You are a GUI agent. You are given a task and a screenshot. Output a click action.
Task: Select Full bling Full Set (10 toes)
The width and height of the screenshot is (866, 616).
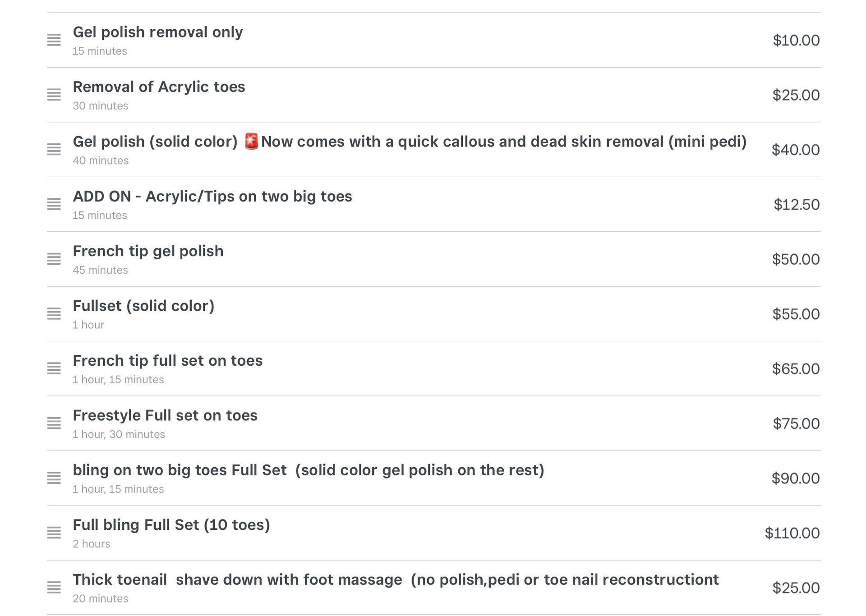(171, 525)
